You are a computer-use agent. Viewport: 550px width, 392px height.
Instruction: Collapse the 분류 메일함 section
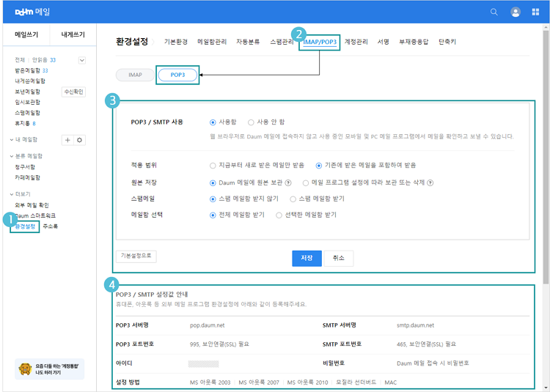tap(12, 156)
